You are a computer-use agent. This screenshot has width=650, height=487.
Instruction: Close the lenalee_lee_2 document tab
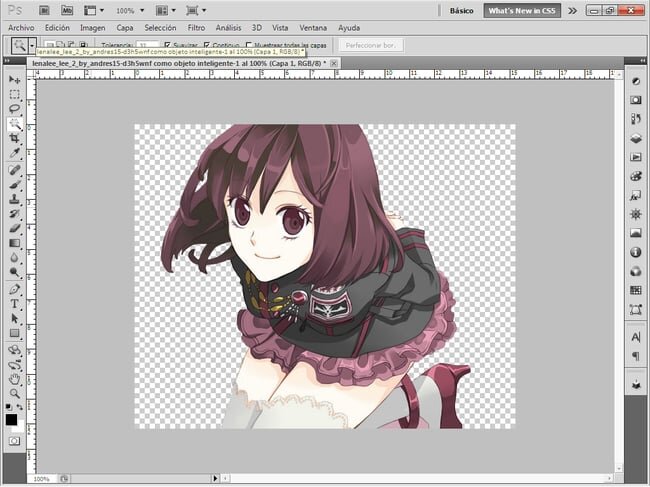(334, 63)
